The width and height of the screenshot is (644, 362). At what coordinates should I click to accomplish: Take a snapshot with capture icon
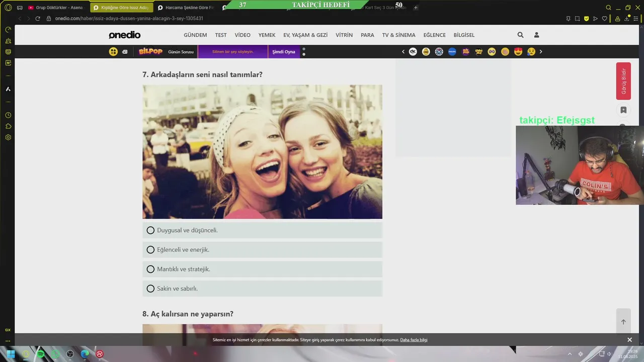pyautogui.click(x=577, y=19)
